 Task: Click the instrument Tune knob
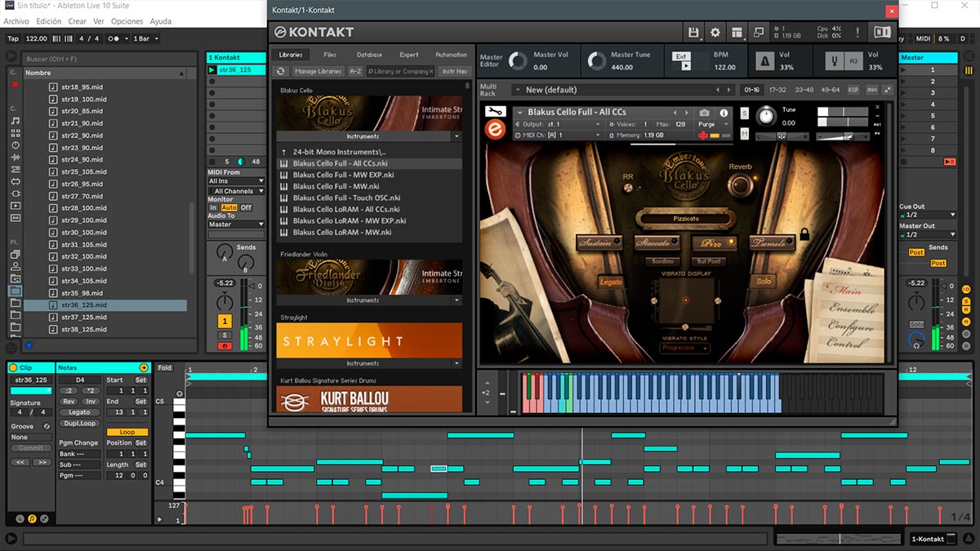pyautogui.click(x=767, y=116)
